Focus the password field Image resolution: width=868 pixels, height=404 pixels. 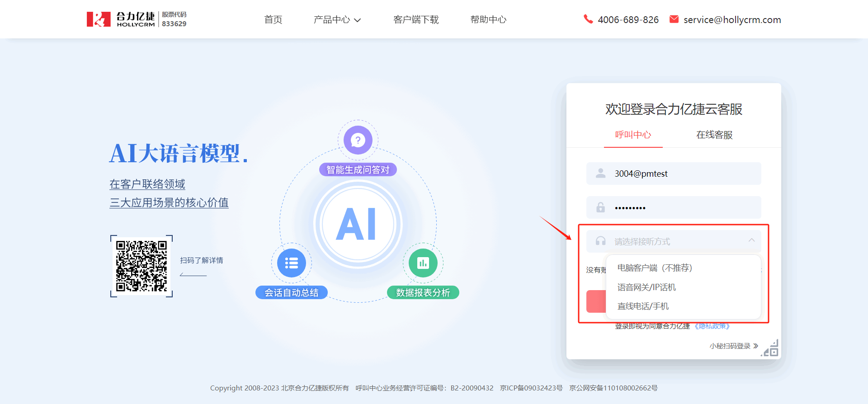click(x=674, y=207)
